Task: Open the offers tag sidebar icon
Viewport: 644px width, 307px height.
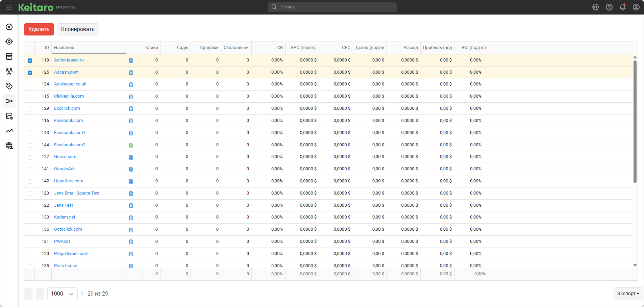Action: coord(9,86)
